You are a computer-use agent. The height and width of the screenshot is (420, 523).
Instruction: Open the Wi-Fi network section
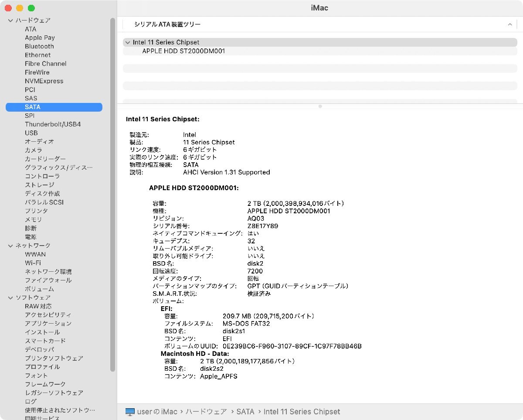(33, 263)
